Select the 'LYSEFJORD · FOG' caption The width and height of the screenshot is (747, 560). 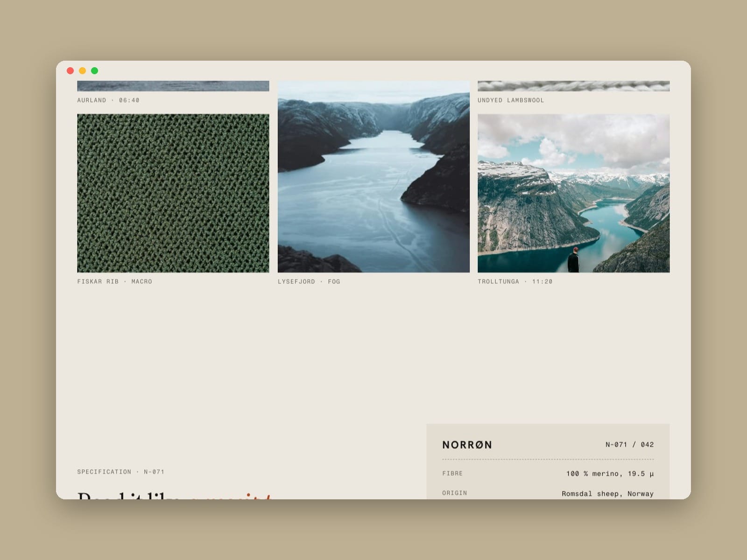(x=309, y=281)
